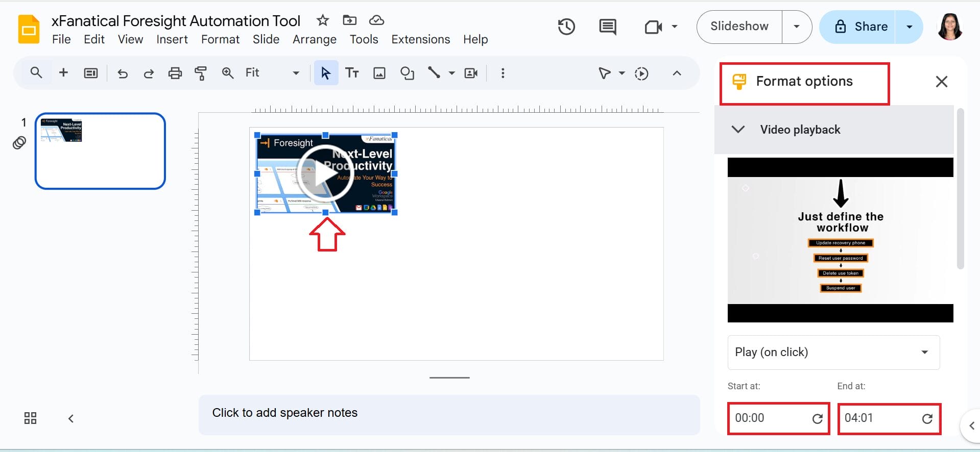Open the Slideshow options dropdown
This screenshot has width=980, height=452.
click(x=797, y=27)
